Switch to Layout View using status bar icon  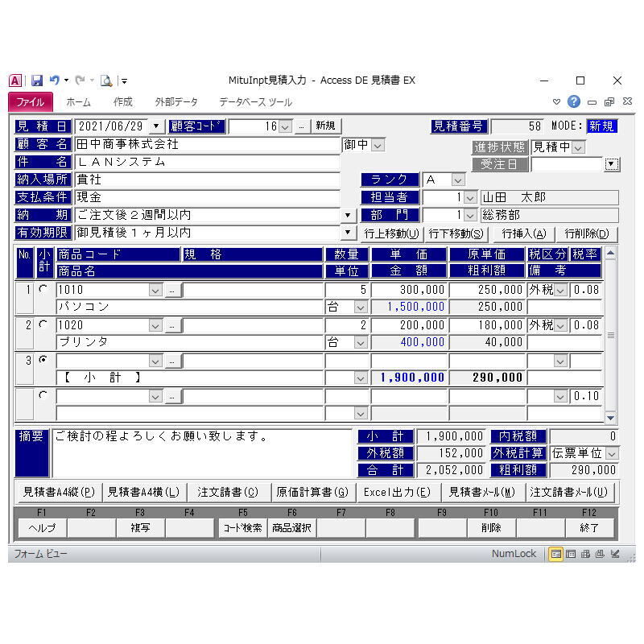coord(615,554)
